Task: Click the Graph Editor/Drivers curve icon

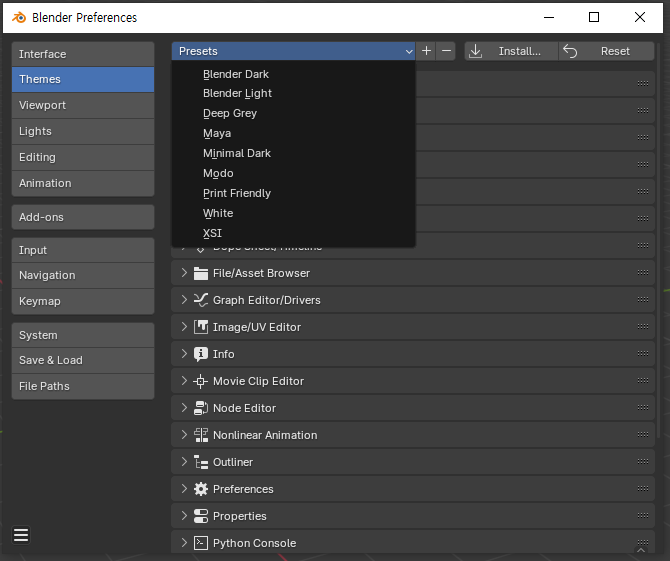Action: (200, 300)
